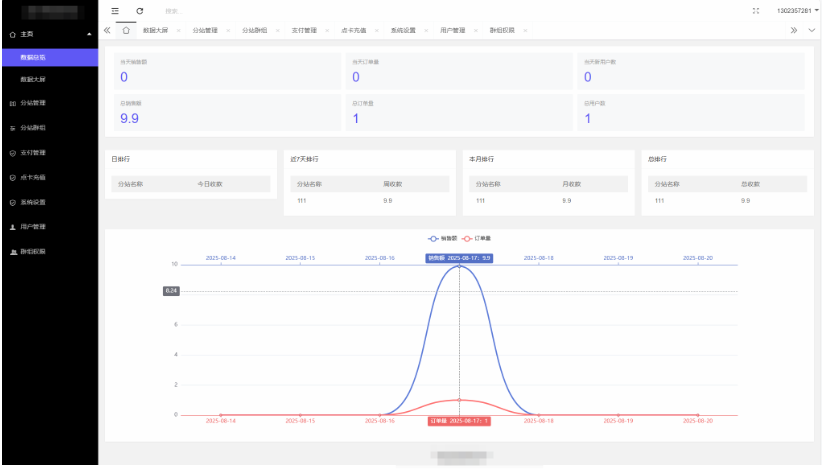
Task: Switch to the 分站群组 tab
Action: 255,31
